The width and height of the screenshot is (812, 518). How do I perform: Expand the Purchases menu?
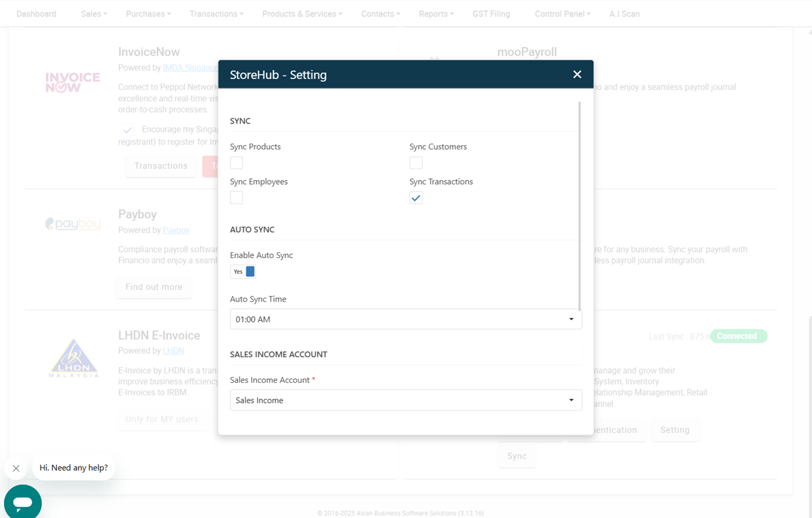(148, 14)
